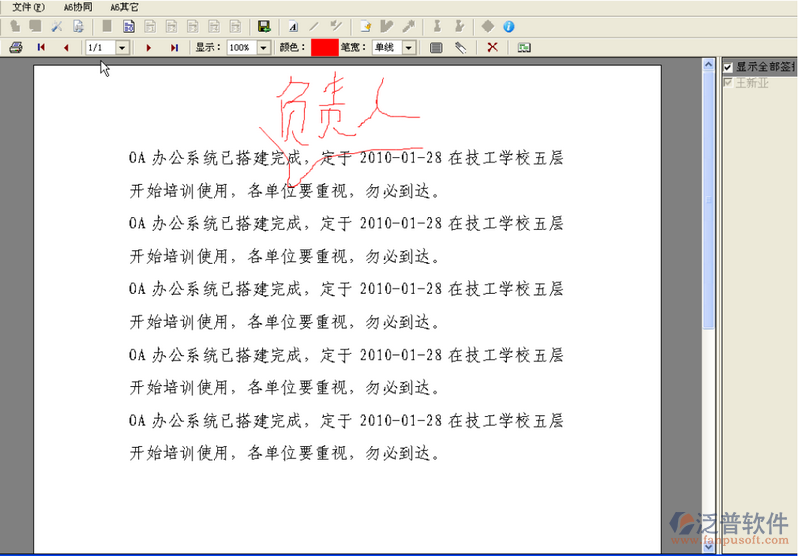
Task: Go to the first page
Action: coord(41,47)
